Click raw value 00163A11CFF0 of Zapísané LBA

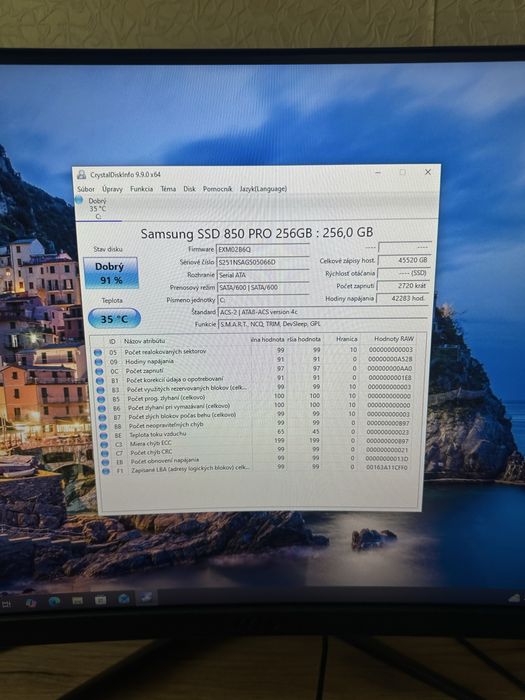coord(387,467)
